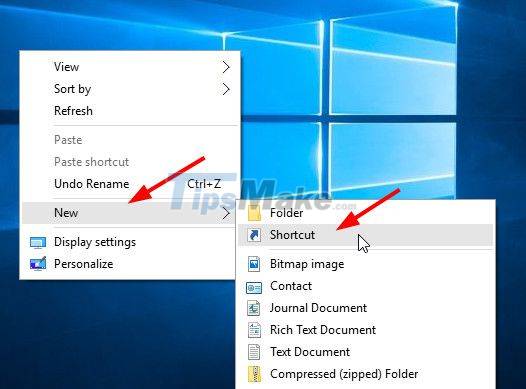
Task: Expand the View submenu arrow
Action: pos(226,67)
